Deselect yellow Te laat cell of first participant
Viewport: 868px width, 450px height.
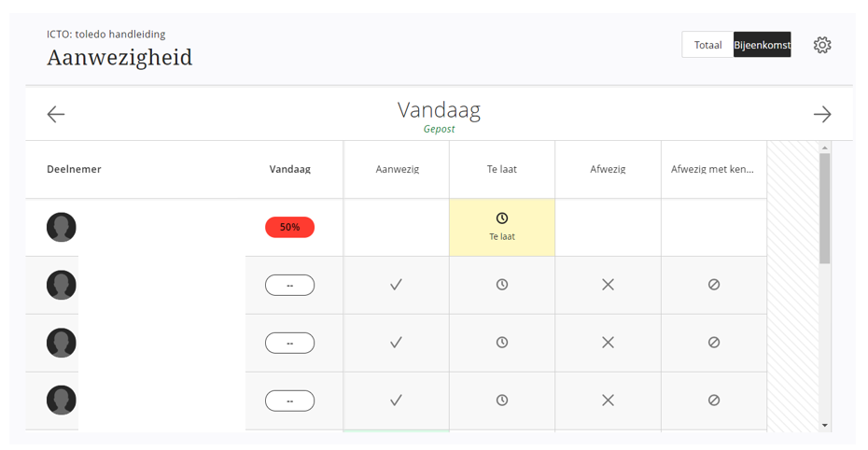pos(502,227)
